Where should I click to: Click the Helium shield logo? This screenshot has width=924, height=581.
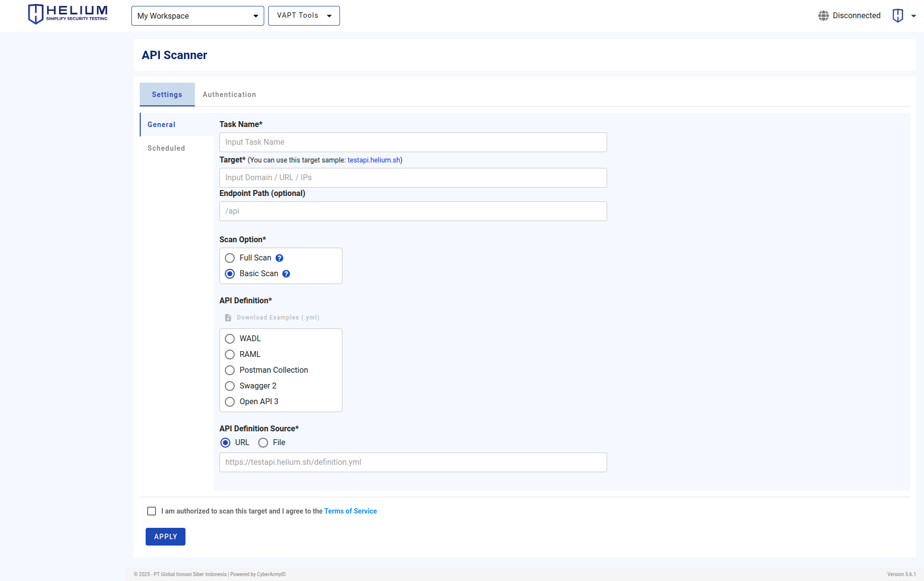34,14
